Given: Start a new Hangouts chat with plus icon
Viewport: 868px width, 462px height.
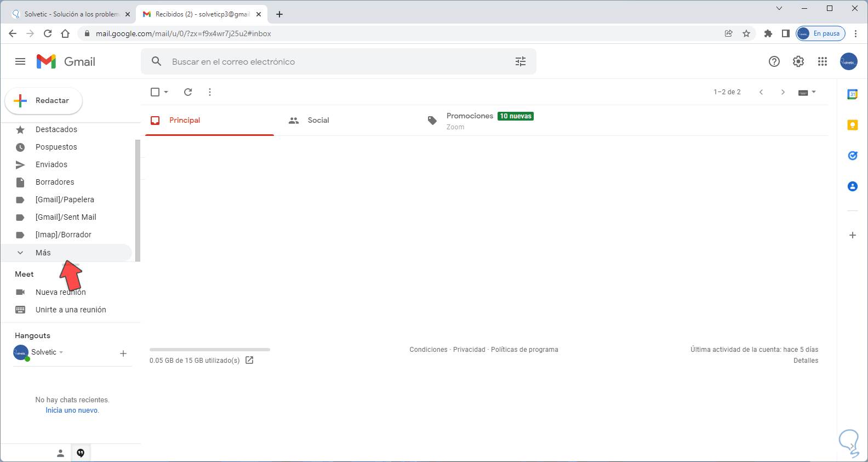Looking at the screenshot, I should 123,353.
